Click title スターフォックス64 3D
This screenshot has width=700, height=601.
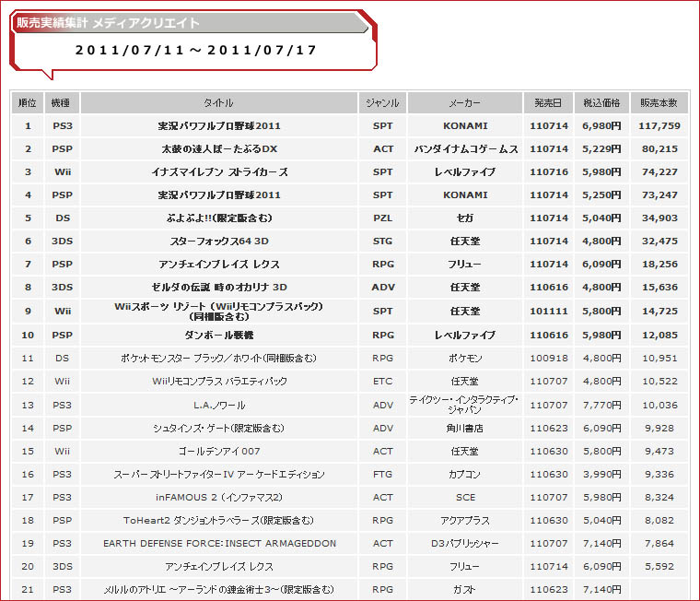(x=219, y=242)
